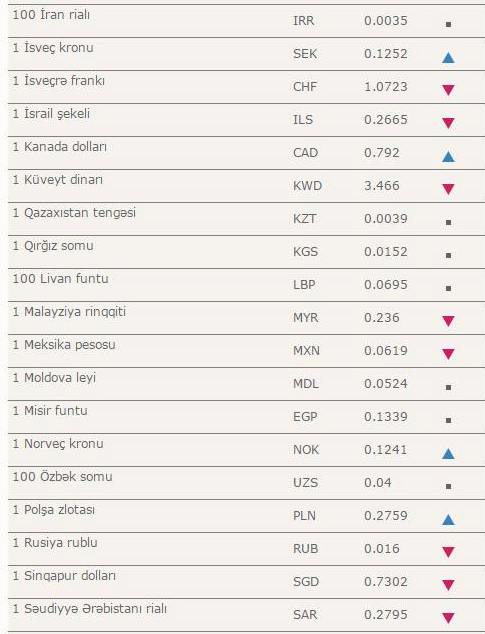Click the red down arrow for KWD

[448, 189]
